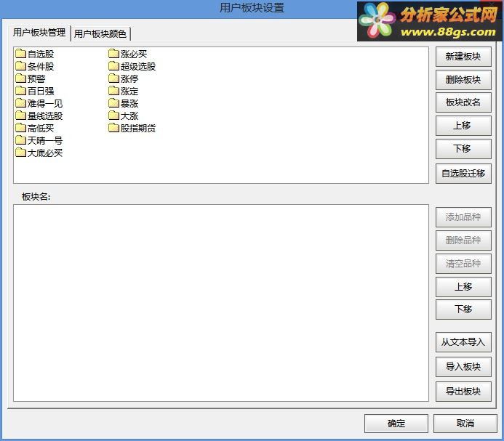Select the 大底必买 block label
The image size is (504, 441).
point(45,153)
